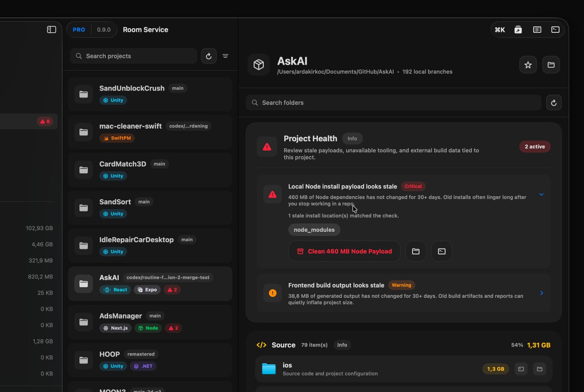Collapse the Local Node install payload item
The image size is (584, 392).
541,194
